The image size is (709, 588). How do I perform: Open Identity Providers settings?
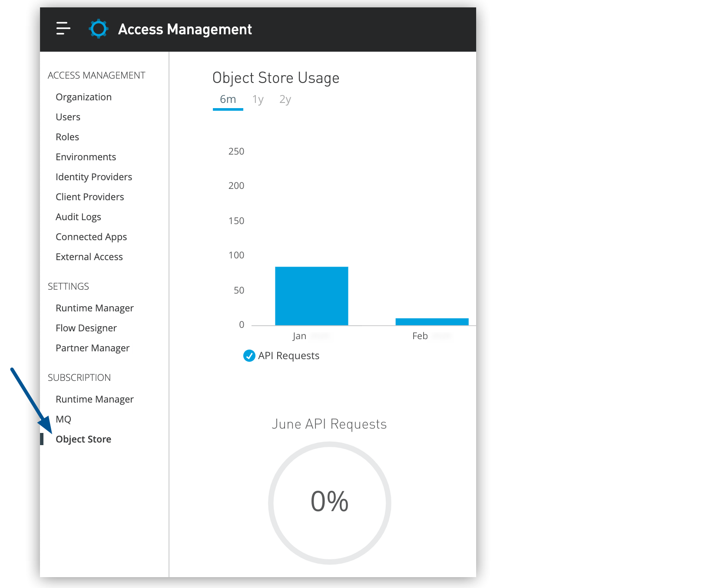pyautogui.click(x=94, y=177)
